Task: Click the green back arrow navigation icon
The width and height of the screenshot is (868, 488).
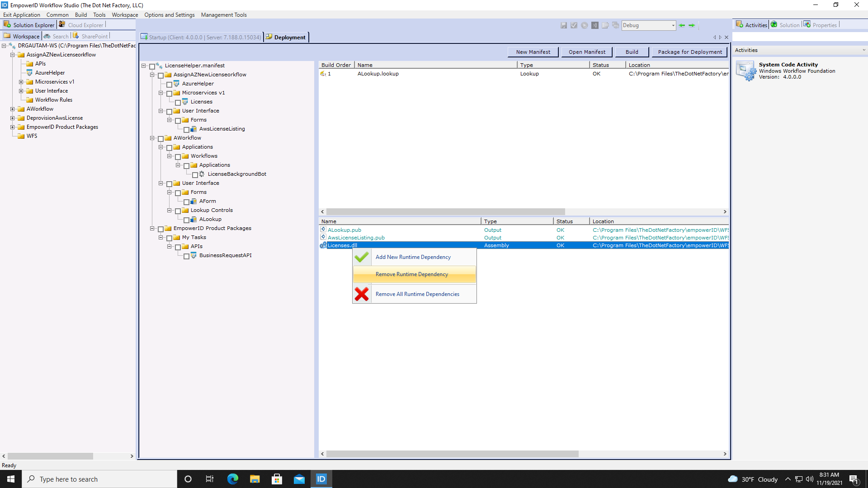Action: [x=683, y=25]
